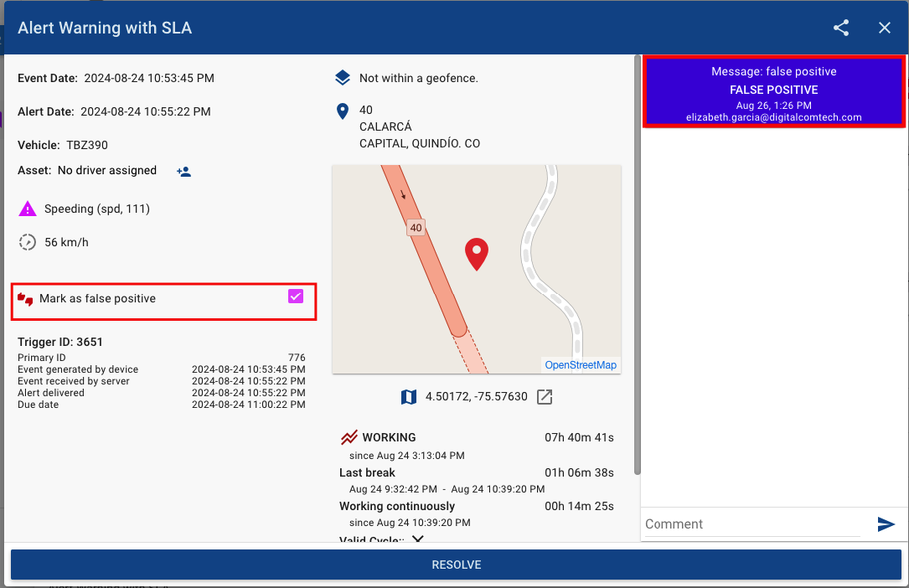Click into the Comment input field

tap(752, 524)
